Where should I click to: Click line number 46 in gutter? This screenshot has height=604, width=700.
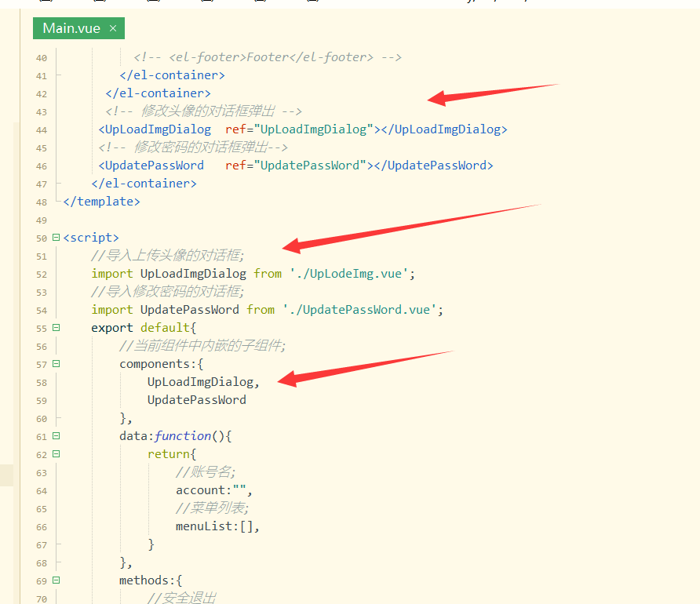[x=42, y=166]
